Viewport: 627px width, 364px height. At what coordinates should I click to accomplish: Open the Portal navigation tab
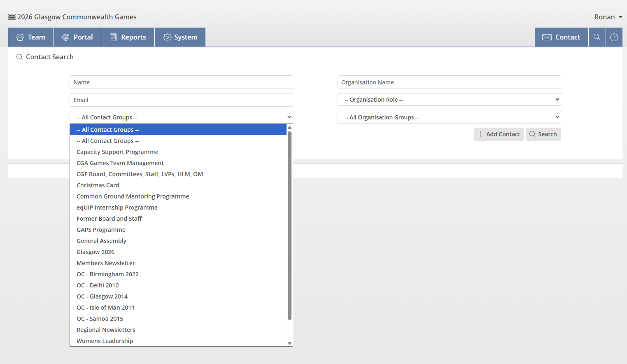pos(77,37)
